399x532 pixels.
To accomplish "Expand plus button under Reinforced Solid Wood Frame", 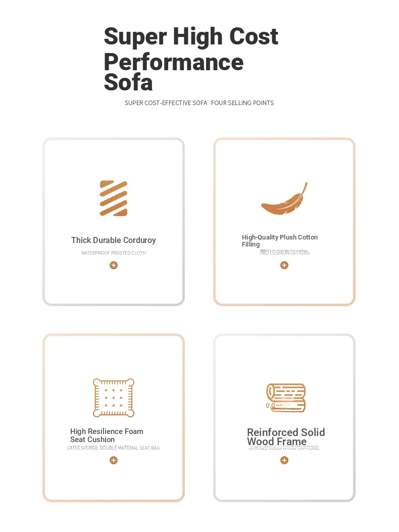I will [x=284, y=460].
